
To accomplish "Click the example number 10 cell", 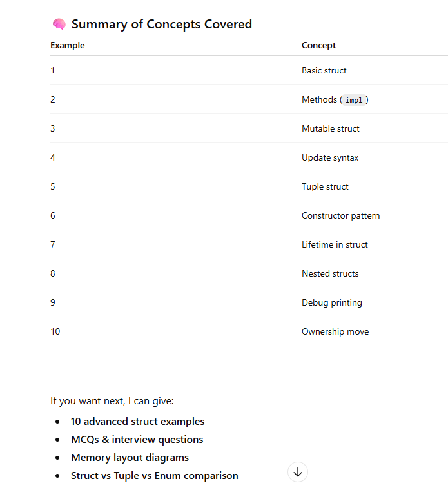I will click(x=55, y=332).
